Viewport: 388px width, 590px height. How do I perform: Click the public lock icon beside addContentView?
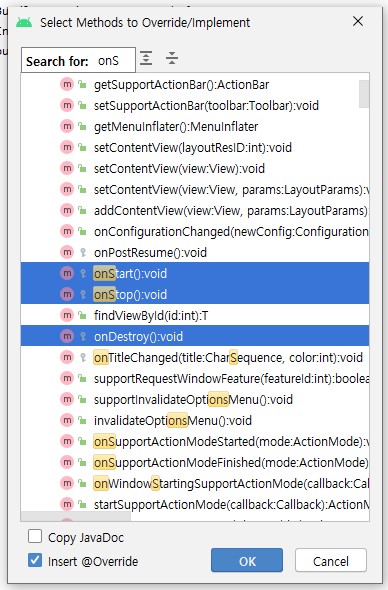point(82,210)
